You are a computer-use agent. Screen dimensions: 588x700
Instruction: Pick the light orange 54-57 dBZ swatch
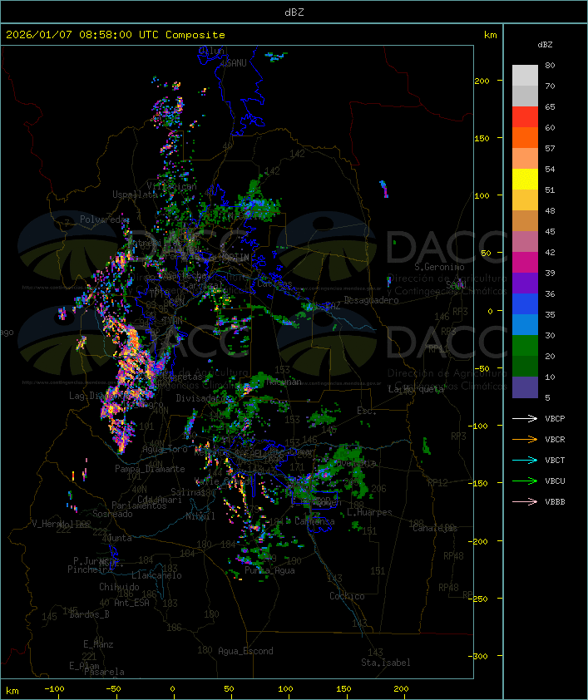tap(525, 159)
